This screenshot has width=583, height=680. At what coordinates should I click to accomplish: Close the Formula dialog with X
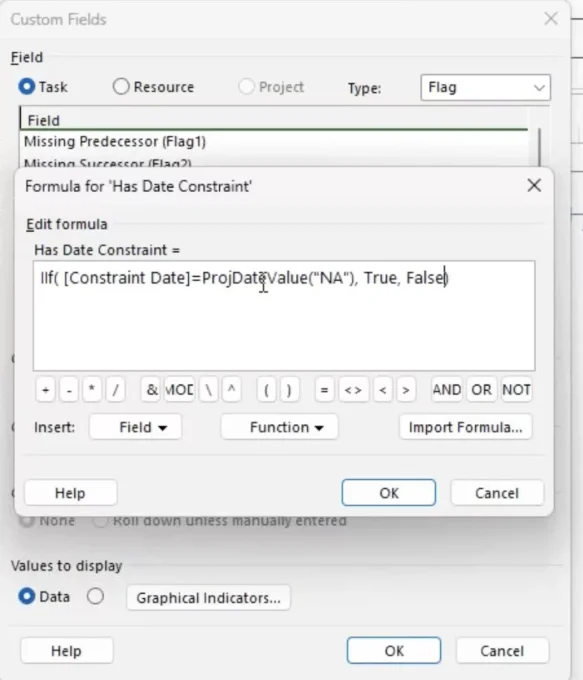534,186
